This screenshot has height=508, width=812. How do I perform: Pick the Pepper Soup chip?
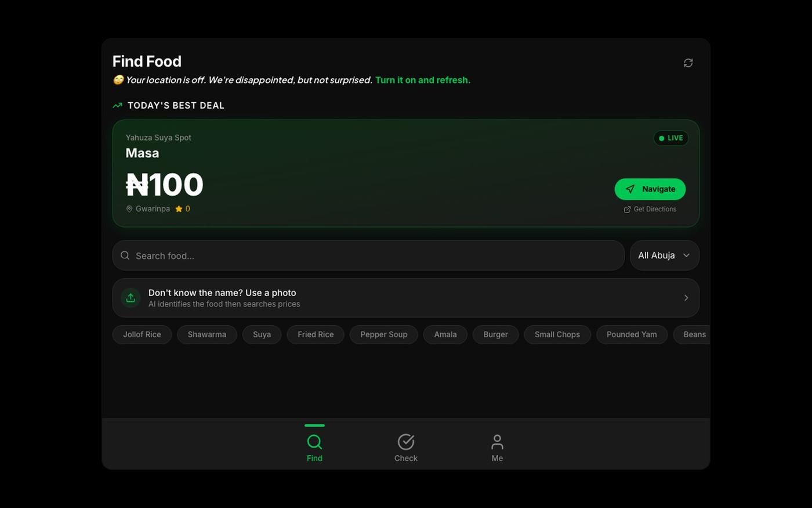pyautogui.click(x=384, y=334)
